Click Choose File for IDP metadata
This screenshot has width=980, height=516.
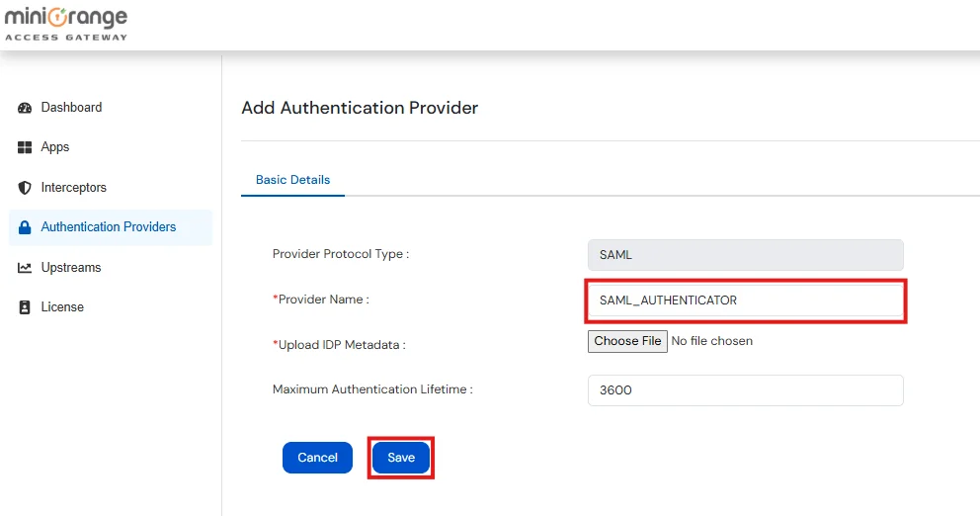(x=627, y=341)
